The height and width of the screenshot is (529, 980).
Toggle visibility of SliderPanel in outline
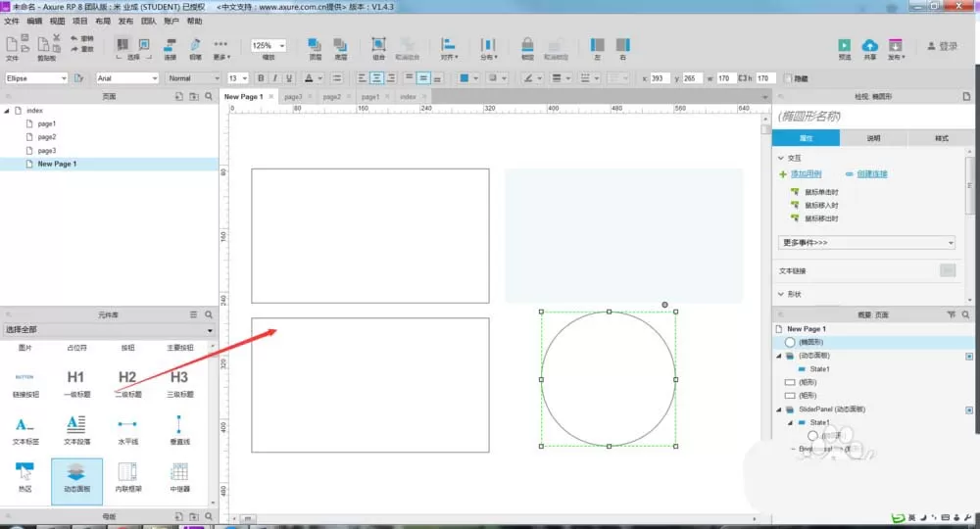pos(969,409)
